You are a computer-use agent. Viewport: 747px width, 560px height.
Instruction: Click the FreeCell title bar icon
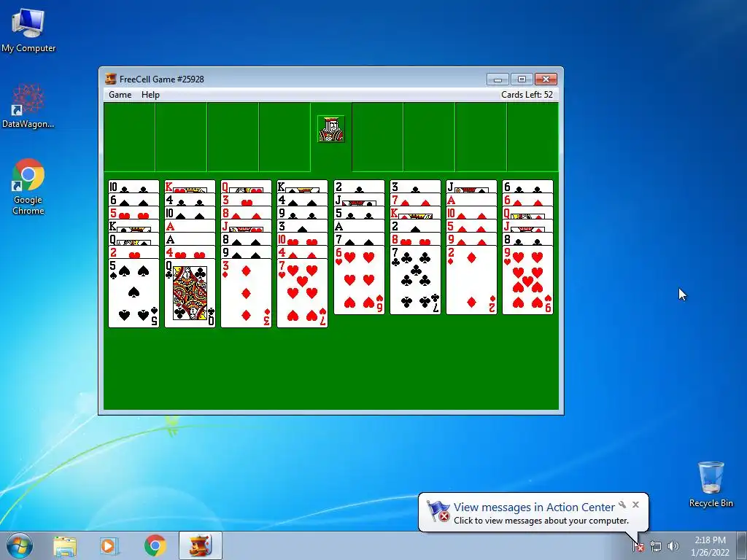coord(111,79)
